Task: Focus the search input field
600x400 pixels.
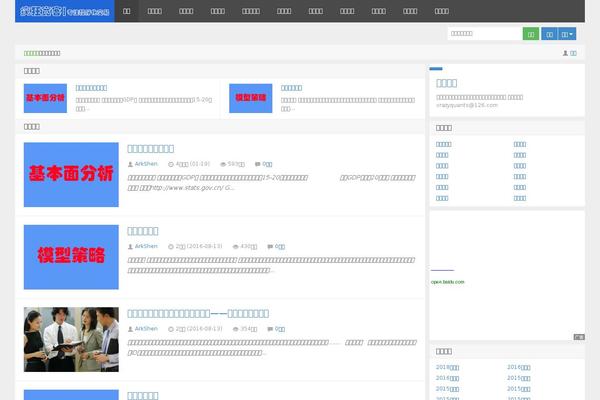Action: tap(485, 34)
